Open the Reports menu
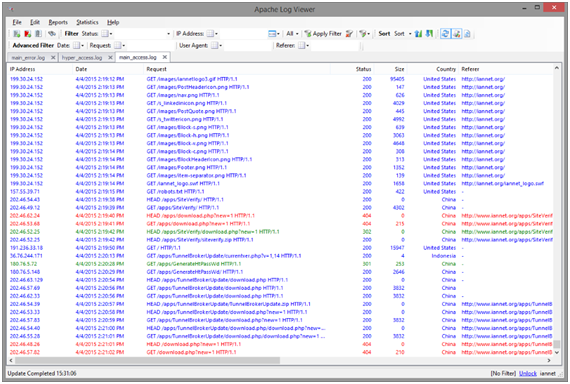 coord(58,22)
